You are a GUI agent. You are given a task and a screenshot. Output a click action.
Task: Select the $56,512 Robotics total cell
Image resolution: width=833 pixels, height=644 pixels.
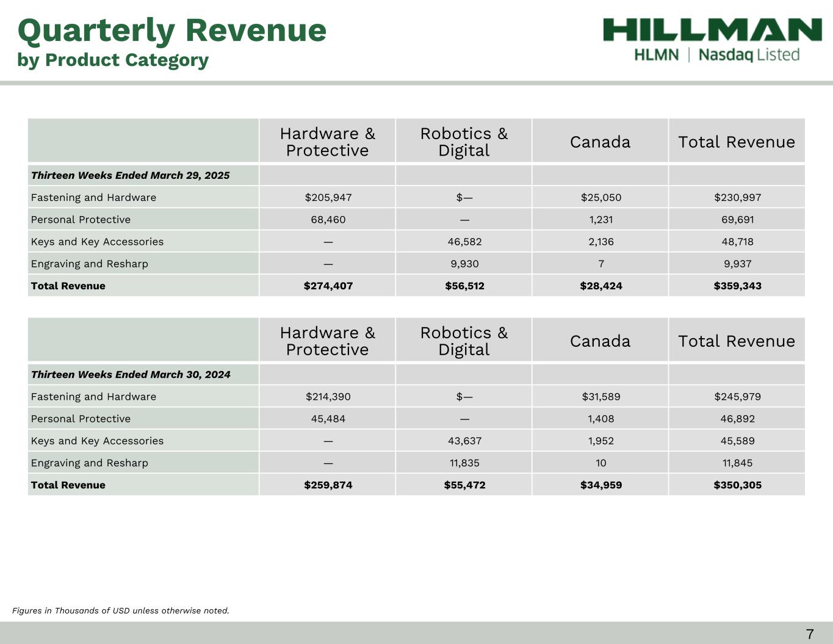click(x=464, y=286)
